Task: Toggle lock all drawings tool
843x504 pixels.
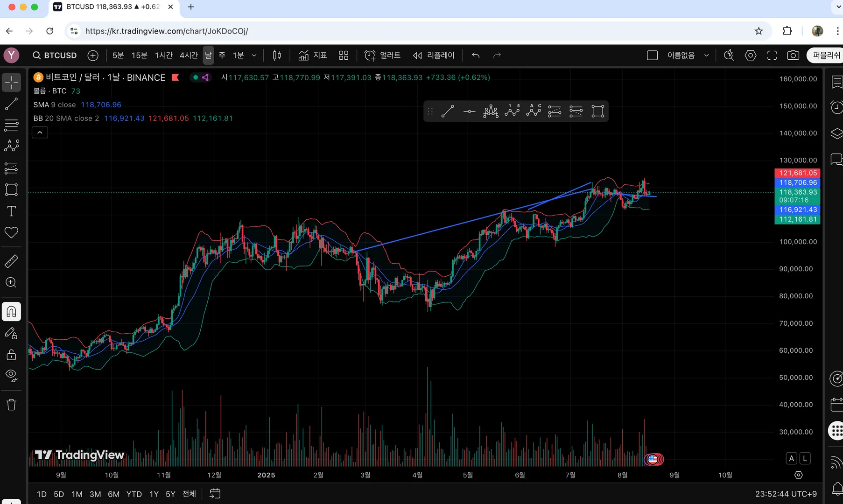Action: click(11, 355)
